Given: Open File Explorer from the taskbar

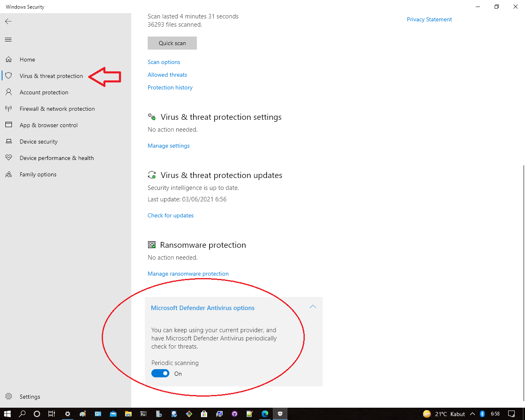Looking at the screenshot, I should click(x=128, y=414).
